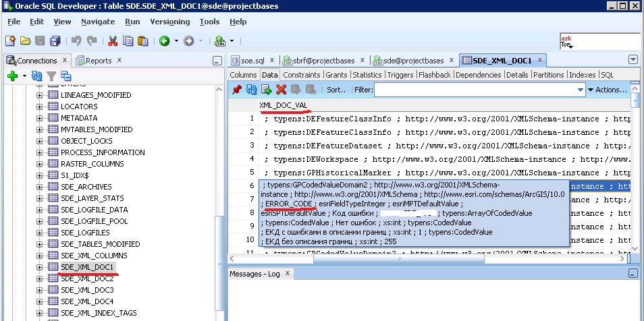Add new connection with green plus
The image size is (644, 321).
click(13, 76)
